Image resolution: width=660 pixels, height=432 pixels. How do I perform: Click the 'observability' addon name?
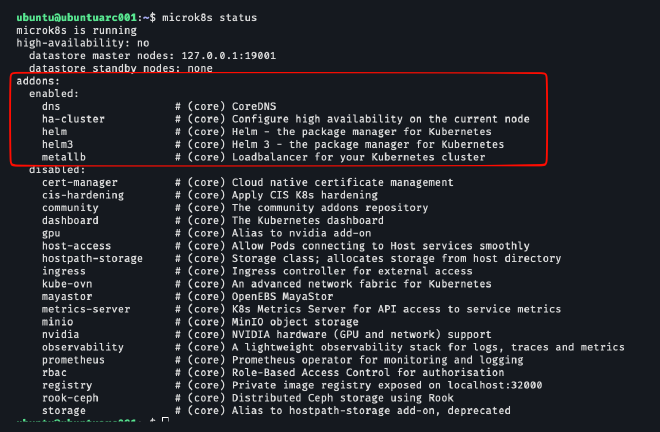pyautogui.click(x=82, y=348)
